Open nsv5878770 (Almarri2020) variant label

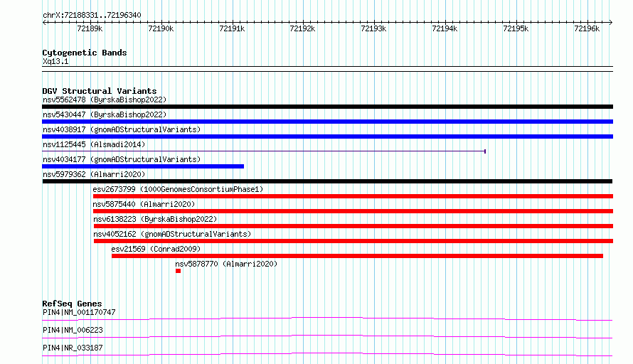point(226,264)
